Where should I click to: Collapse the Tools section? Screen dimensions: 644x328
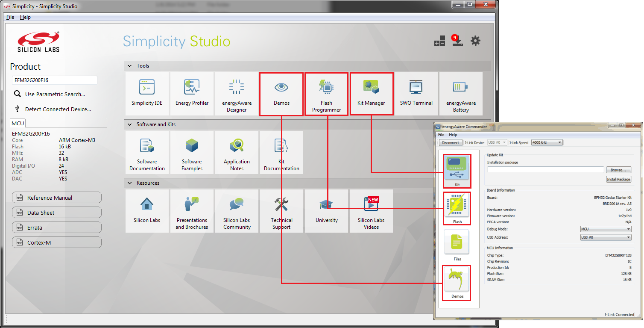130,66
